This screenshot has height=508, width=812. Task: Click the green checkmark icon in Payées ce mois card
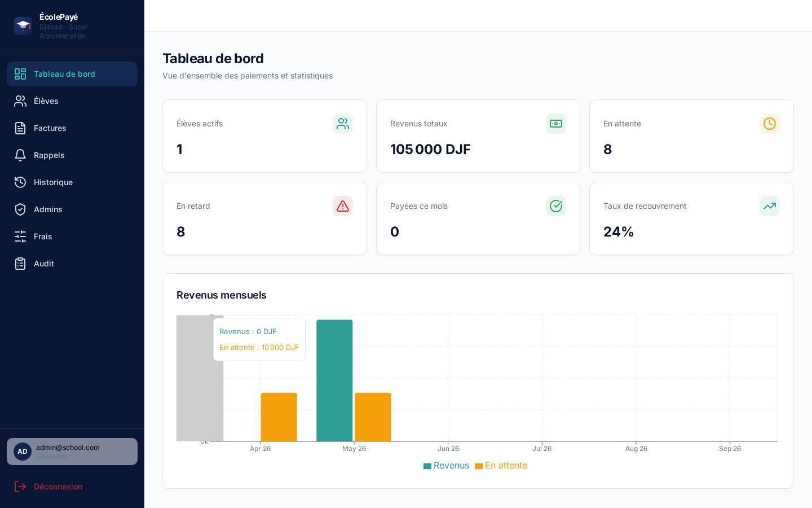tap(556, 206)
